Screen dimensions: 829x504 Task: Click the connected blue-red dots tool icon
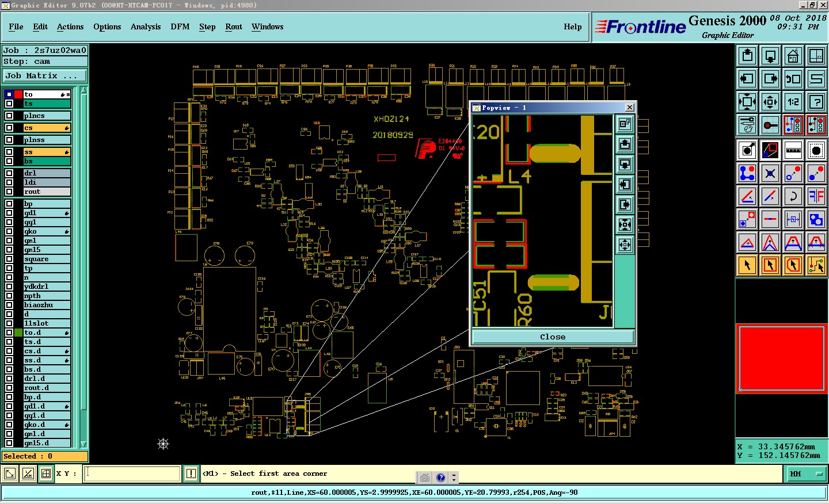pyautogui.click(x=747, y=173)
